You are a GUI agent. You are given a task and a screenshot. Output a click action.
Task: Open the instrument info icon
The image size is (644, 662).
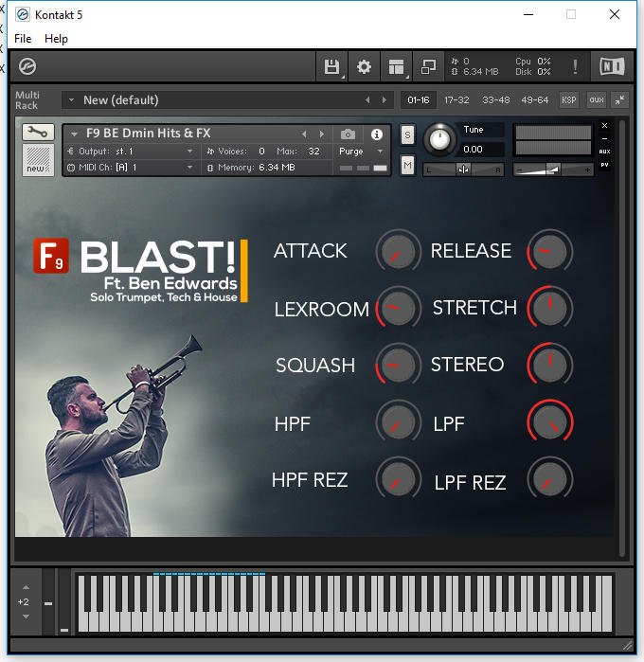coord(377,134)
